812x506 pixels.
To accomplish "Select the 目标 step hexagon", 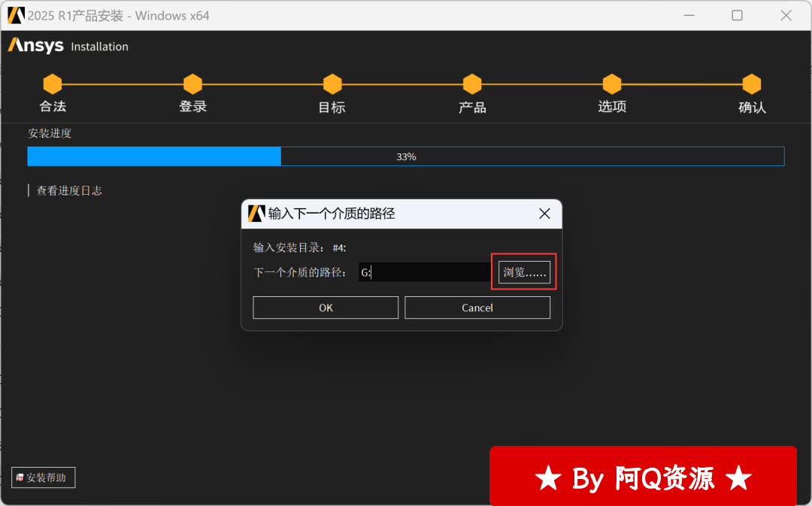I will click(332, 84).
